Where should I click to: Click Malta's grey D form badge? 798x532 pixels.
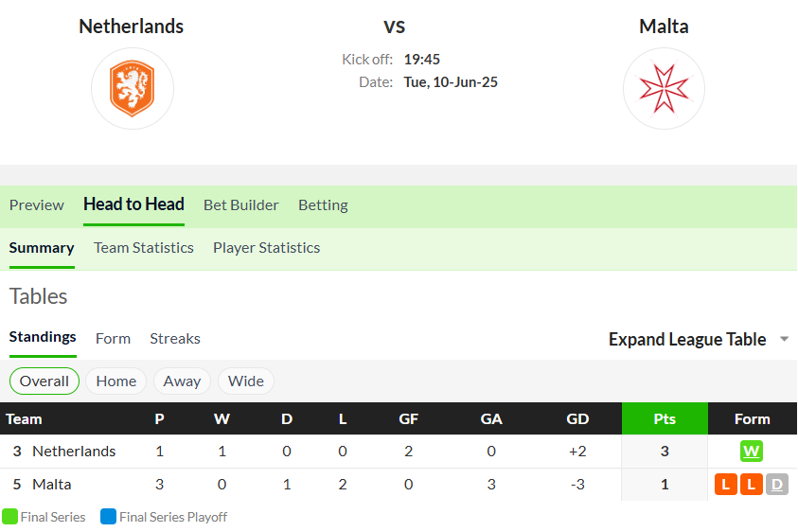[776, 484]
